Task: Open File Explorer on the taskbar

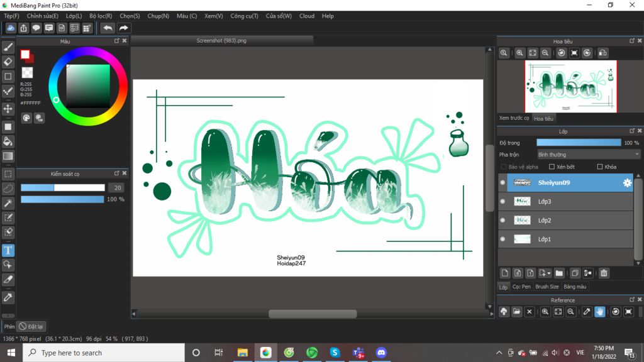Action: click(x=243, y=353)
